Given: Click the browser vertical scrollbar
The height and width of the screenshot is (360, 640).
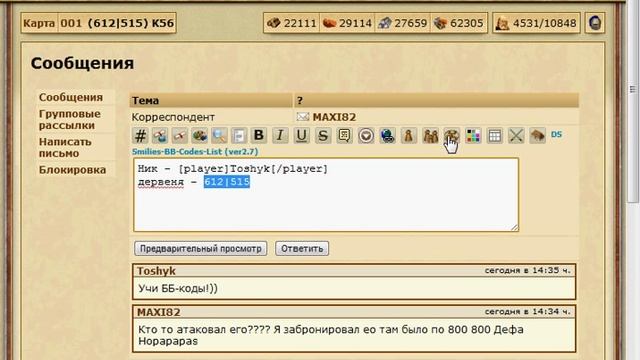Looking at the screenshot, I should (633, 102).
